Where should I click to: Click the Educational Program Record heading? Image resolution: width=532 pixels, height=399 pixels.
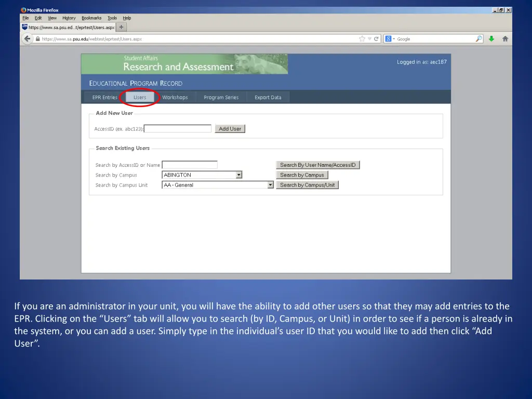tap(136, 83)
